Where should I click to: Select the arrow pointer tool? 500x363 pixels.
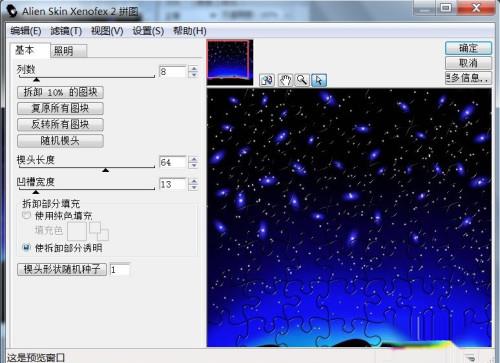(319, 80)
